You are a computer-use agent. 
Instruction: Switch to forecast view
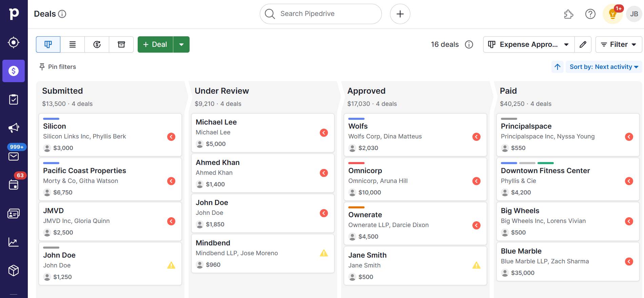97,44
